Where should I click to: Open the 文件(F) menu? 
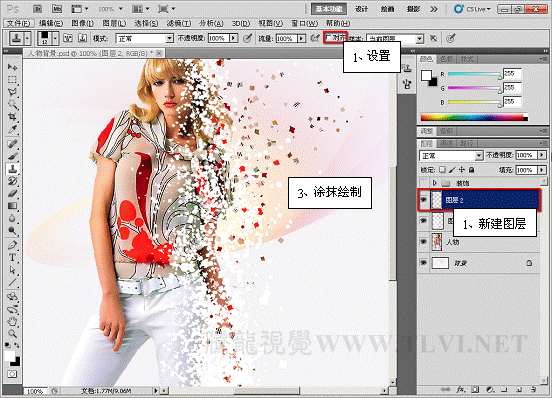pyautogui.click(x=19, y=23)
